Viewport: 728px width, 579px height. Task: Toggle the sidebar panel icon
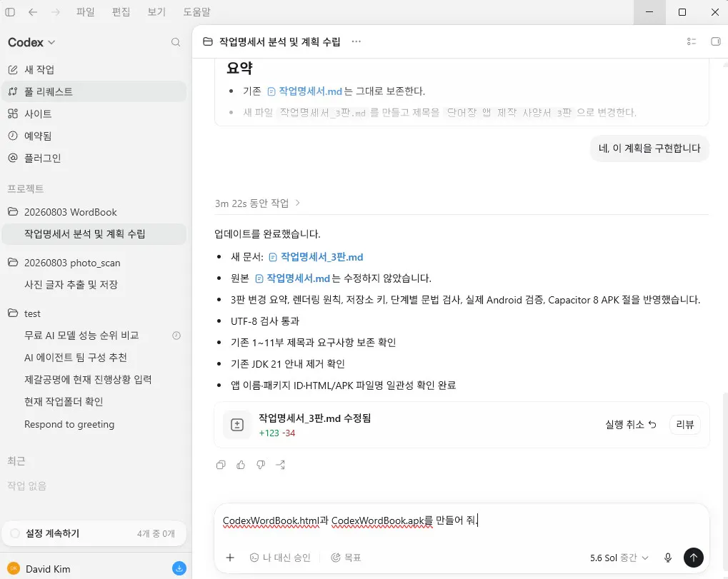coord(10,12)
